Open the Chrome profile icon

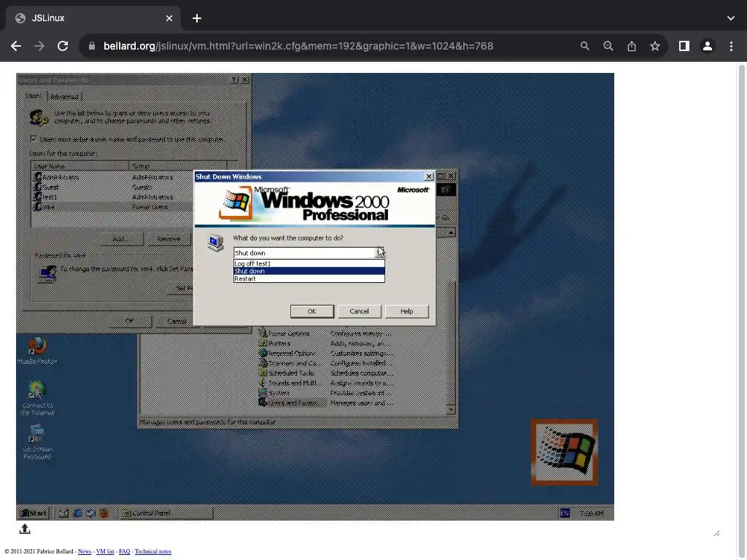[708, 46]
